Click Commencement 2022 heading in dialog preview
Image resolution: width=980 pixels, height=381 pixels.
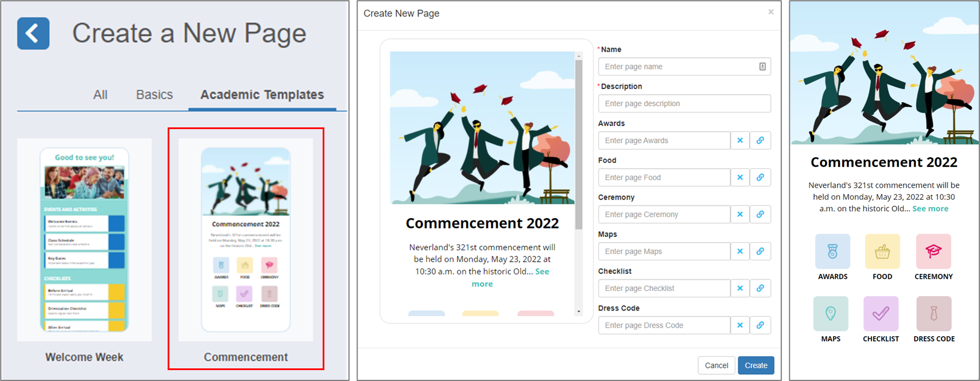click(482, 223)
